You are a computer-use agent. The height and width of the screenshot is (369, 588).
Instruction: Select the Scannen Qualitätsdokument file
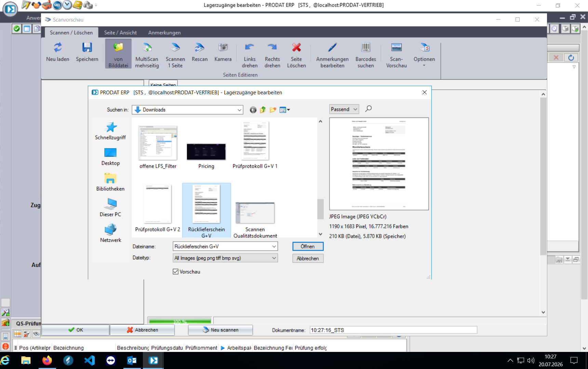click(255, 220)
